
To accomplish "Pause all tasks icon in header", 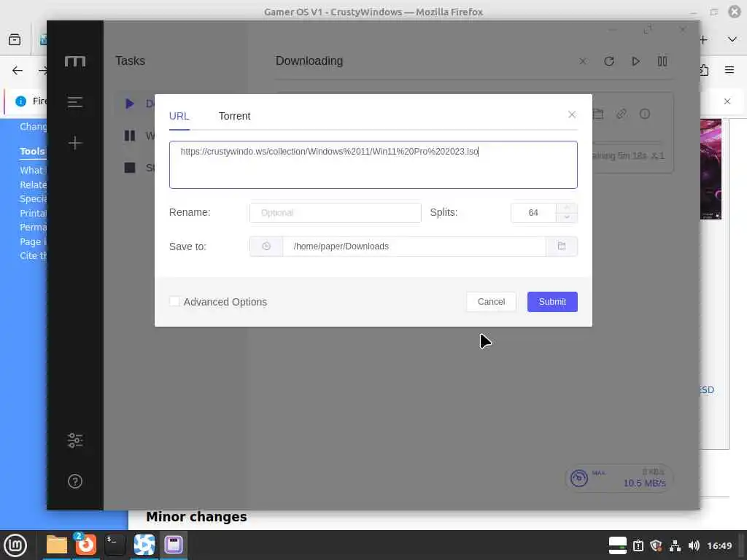I will [x=662, y=61].
